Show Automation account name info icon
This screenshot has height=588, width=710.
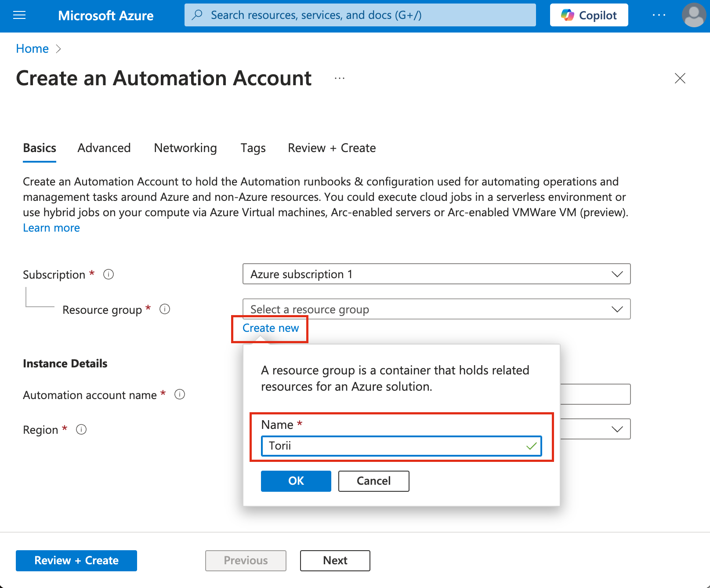click(180, 394)
